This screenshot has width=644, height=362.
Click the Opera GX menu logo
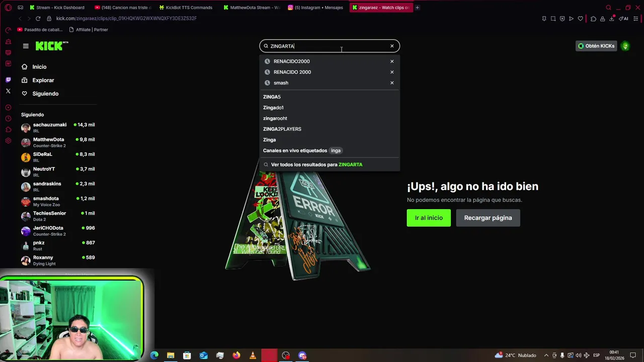(x=7, y=8)
